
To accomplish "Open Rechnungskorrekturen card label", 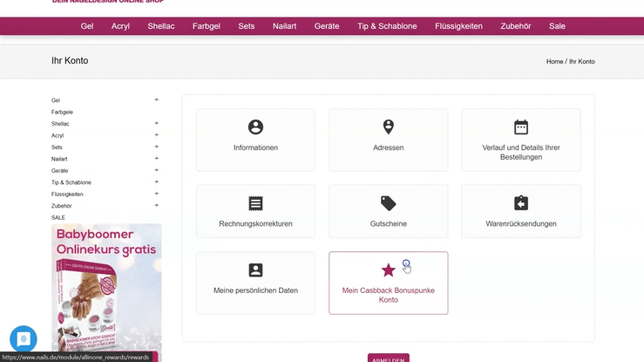I will [255, 223].
